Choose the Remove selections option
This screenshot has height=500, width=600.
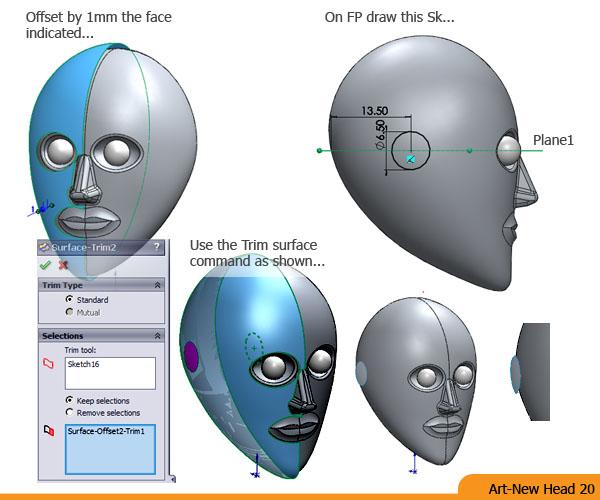point(69,412)
